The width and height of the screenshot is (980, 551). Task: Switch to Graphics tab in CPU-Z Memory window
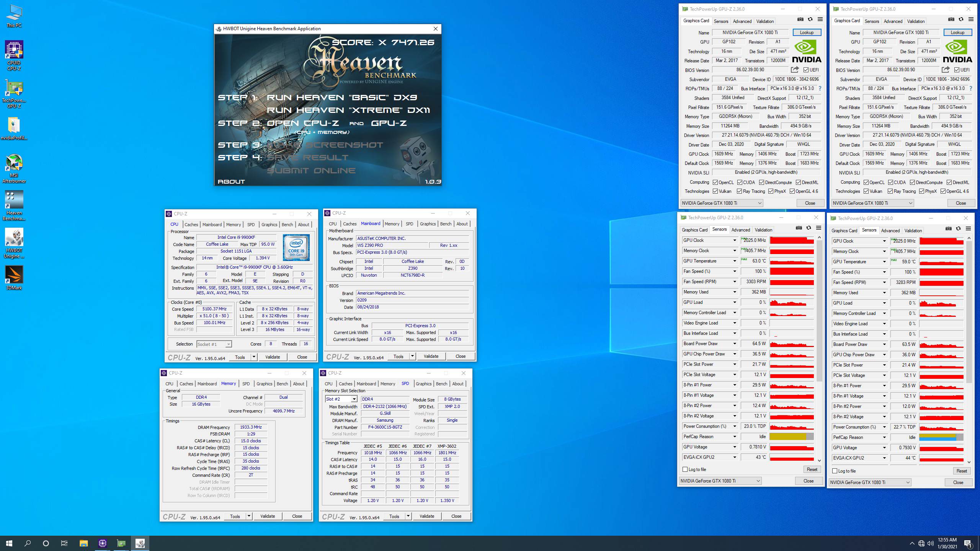[x=264, y=384]
